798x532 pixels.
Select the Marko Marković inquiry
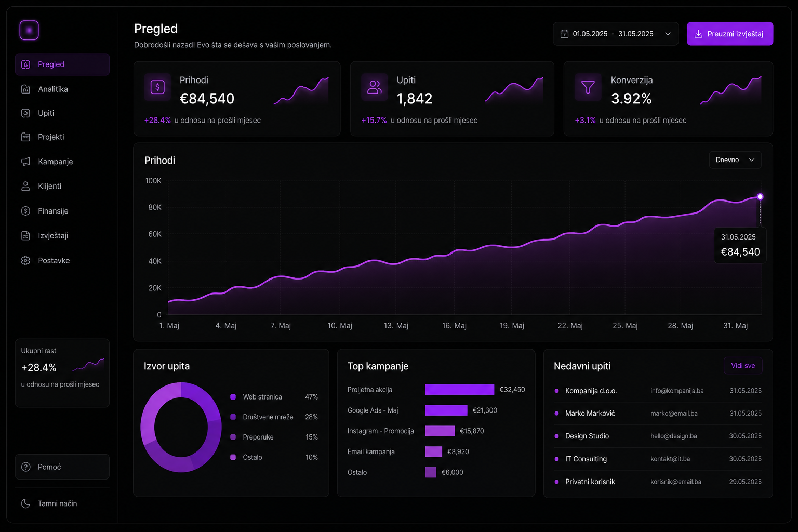point(658,414)
